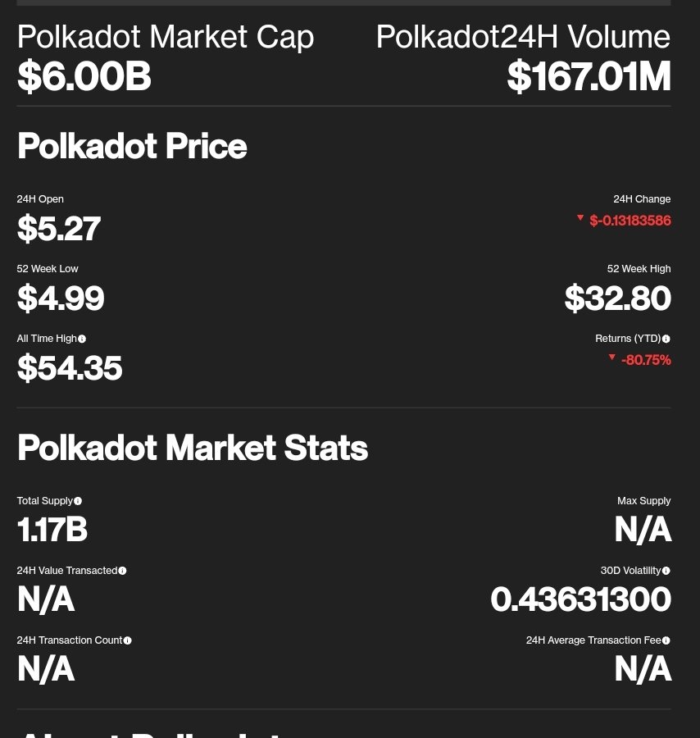Show info for 24H Value Transacted

point(123,571)
